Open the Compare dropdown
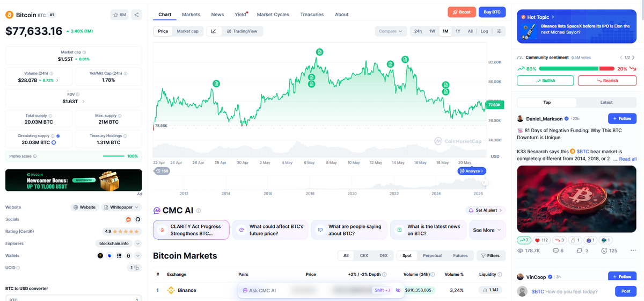Screen dimensions: 644x301 tap(390, 31)
